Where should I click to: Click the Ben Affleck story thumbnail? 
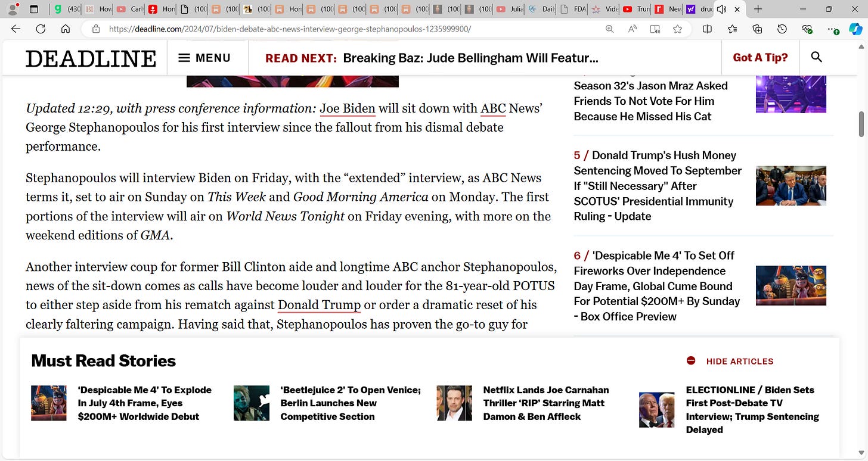454,403
